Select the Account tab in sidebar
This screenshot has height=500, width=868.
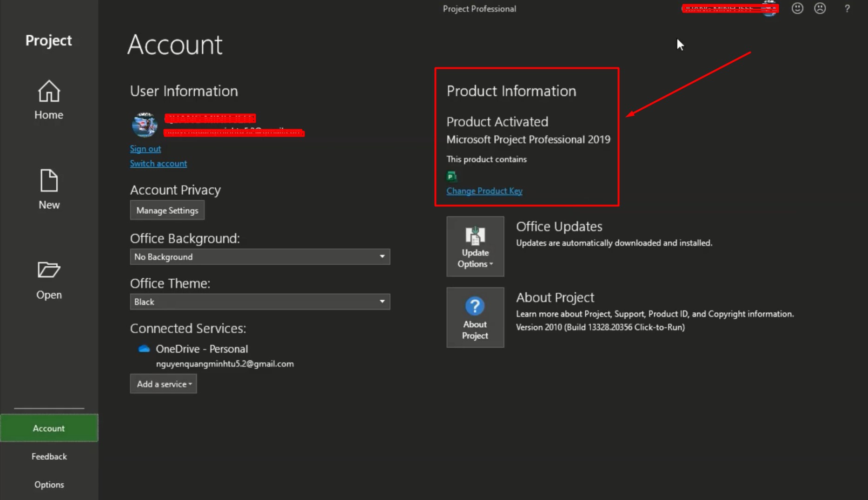pyautogui.click(x=49, y=428)
